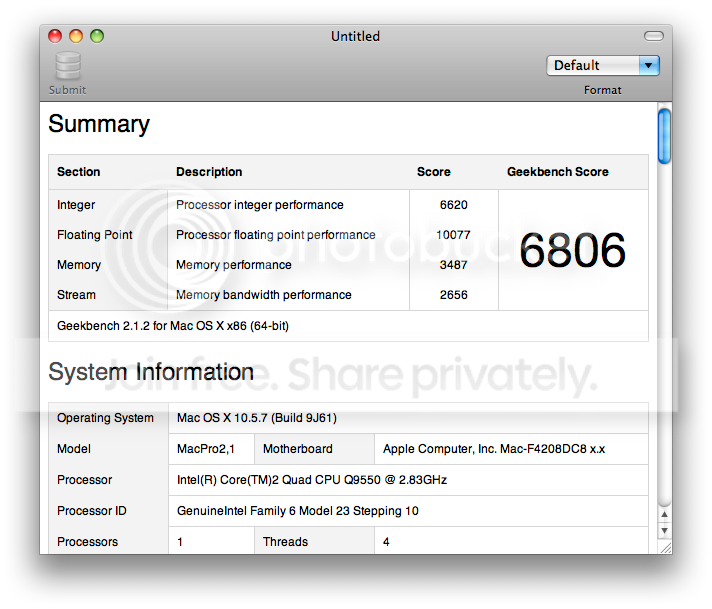
Task: Click 'Processor integer performance' description
Action: pos(260,205)
